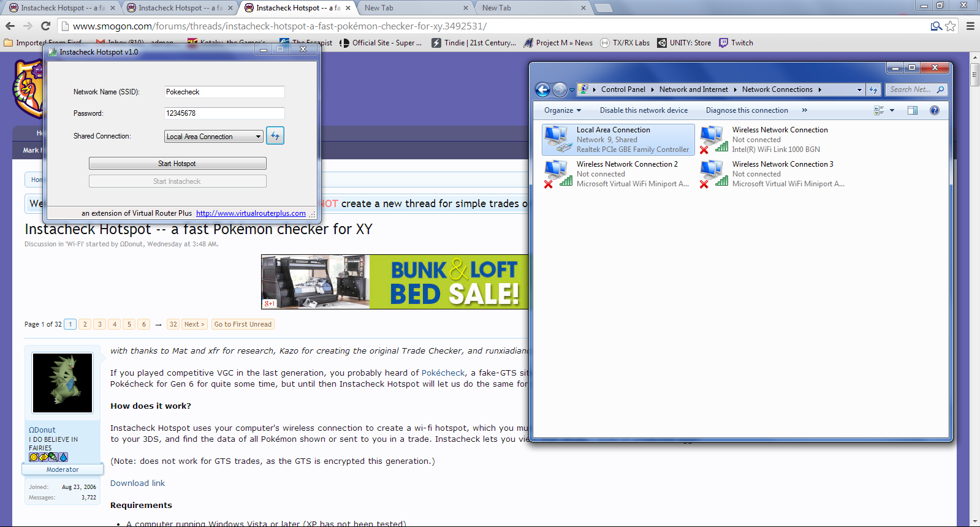
Task: Open the Tindie bookmark
Action: [474, 43]
